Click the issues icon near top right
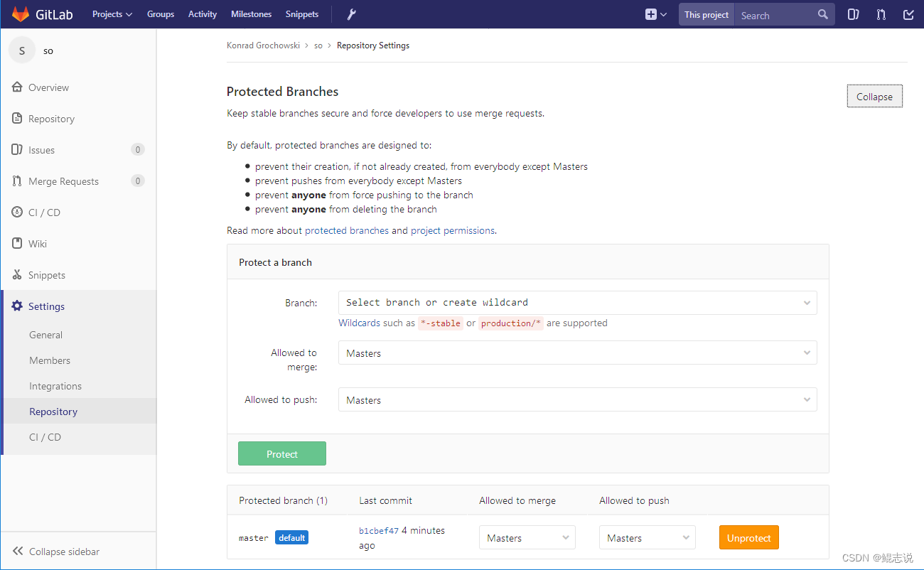Image resolution: width=924 pixels, height=570 pixels. coord(853,14)
